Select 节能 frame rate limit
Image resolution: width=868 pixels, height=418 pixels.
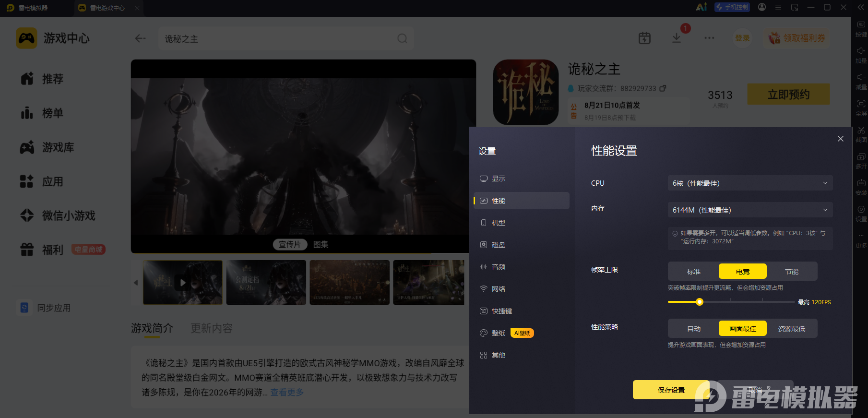tap(792, 272)
